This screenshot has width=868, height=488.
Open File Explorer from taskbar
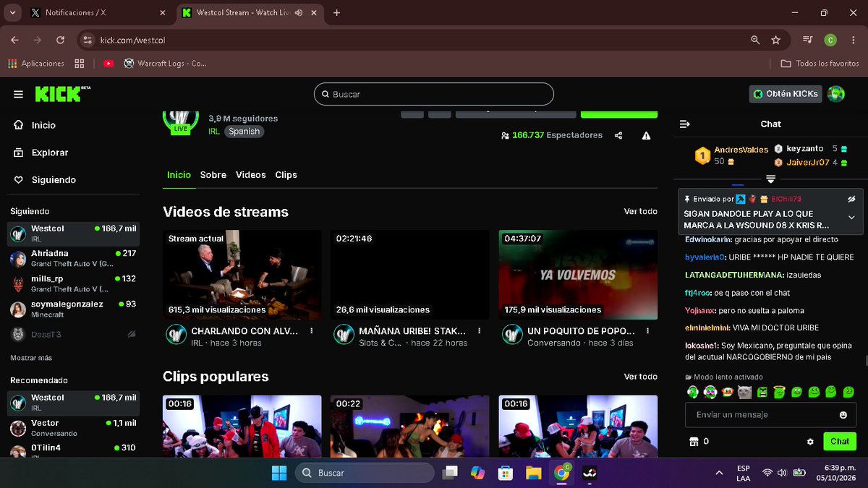[533, 473]
